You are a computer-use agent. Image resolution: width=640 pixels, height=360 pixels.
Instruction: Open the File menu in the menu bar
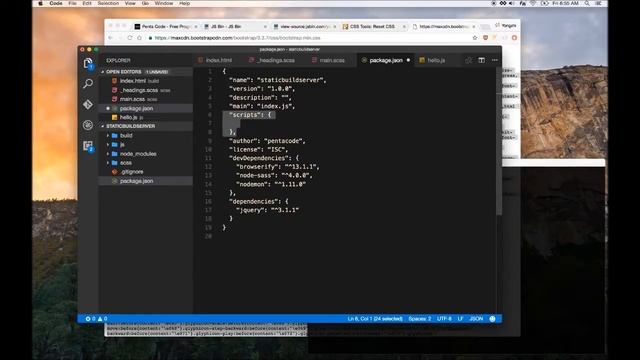[x=72, y=3]
